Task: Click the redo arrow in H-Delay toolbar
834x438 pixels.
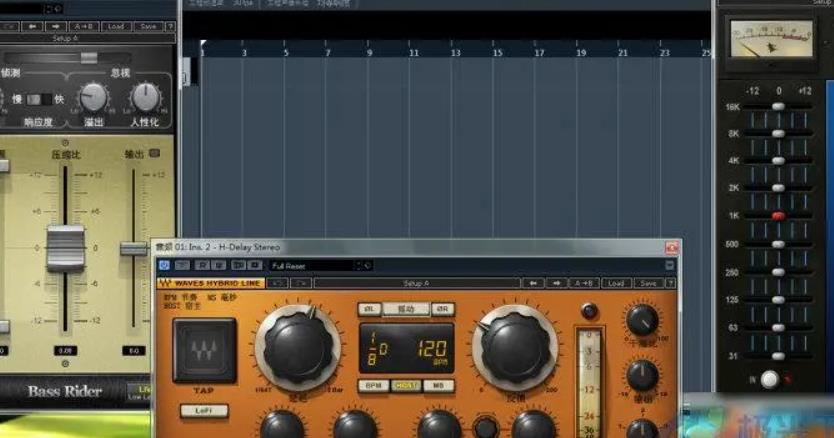Action: pos(301,283)
